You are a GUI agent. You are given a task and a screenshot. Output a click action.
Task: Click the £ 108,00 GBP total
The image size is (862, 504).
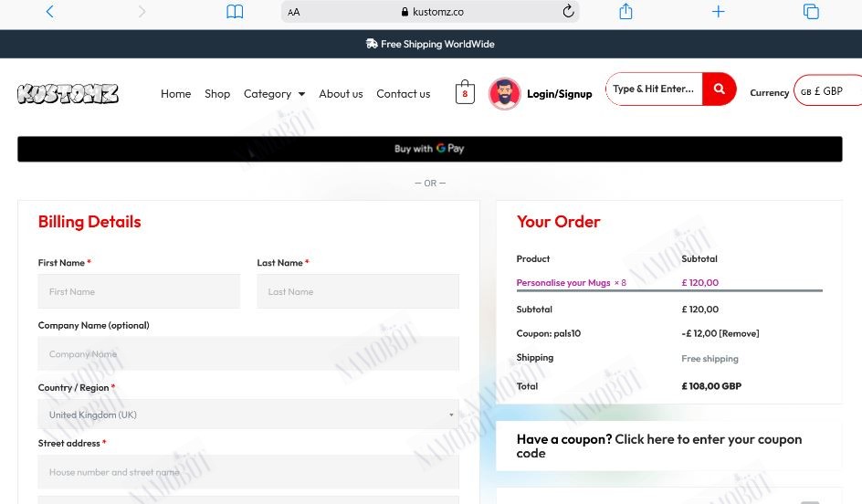711,386
